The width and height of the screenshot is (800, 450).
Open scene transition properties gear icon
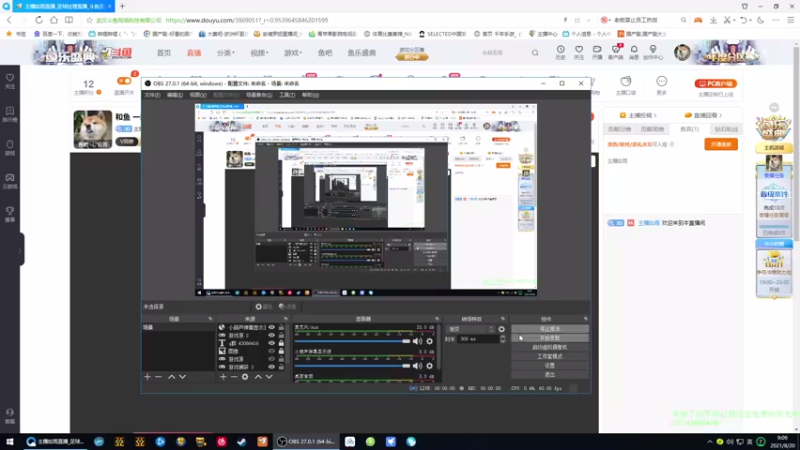point(502,330)
